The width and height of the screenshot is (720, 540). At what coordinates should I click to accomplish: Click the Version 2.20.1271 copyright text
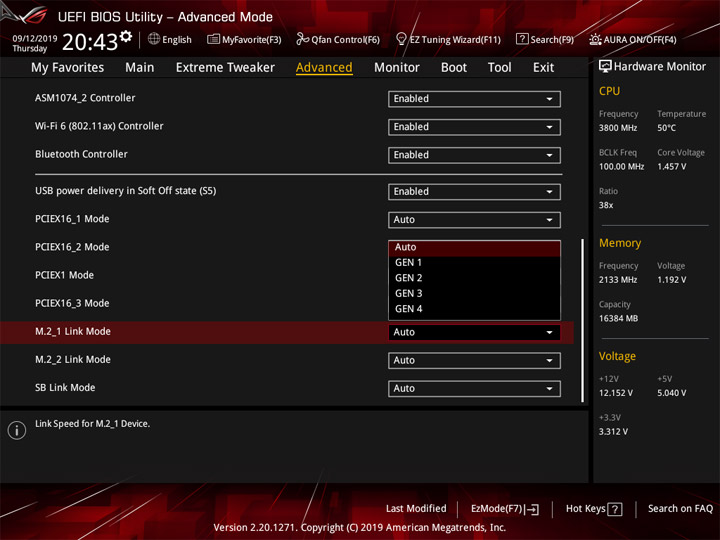tap(360, 528)
